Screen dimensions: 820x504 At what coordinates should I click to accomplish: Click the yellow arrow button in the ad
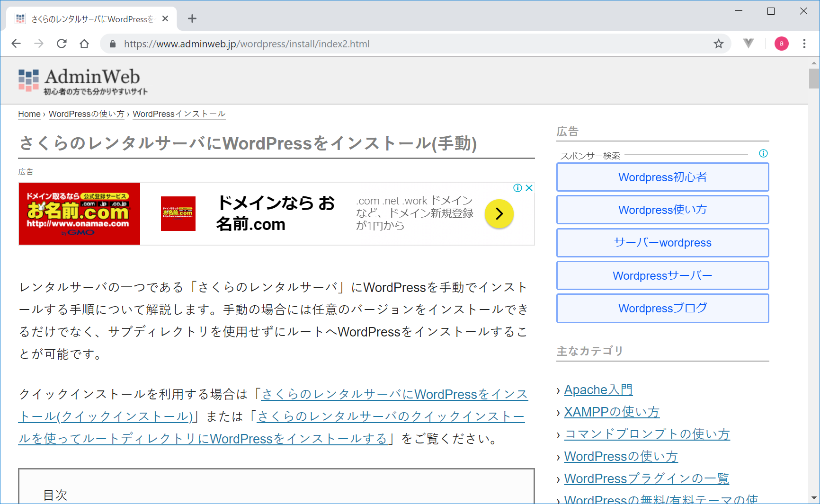click(x=499, y=214)
